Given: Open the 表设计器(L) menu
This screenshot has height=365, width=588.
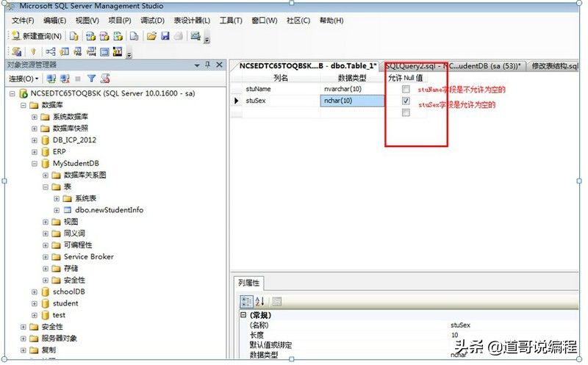Looking at the screenshot, I should click(191, 21).
